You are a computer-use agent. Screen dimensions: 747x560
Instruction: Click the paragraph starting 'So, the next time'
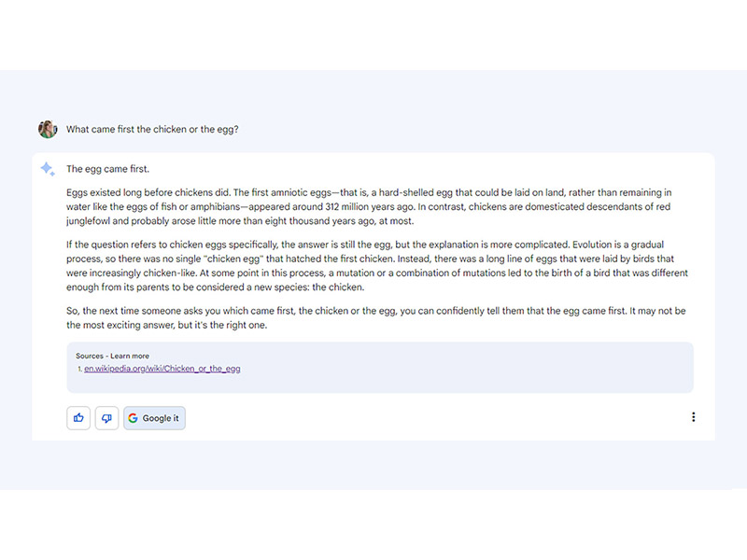pos(376,317)
